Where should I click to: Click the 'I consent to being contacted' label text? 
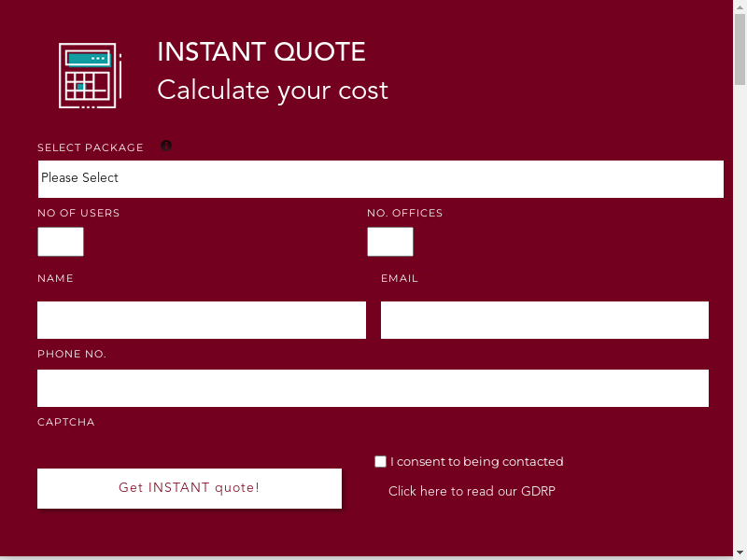(x=477, y=461)
